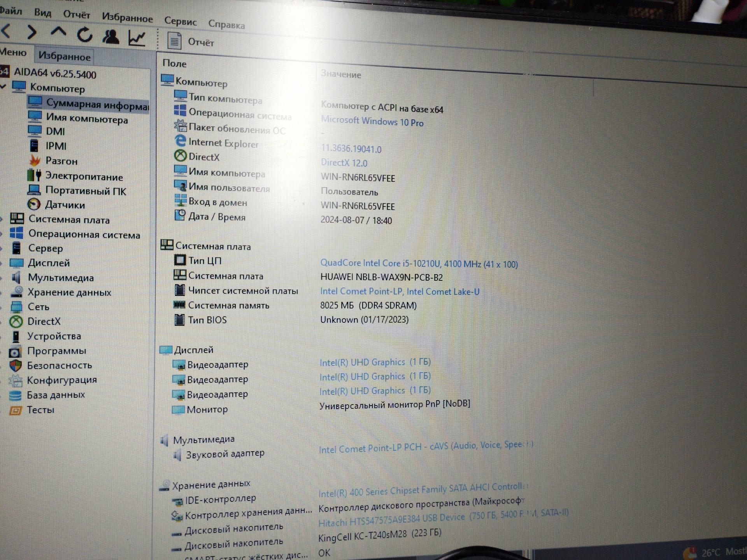Click the Internet Explorer row icon
This screenshot has height=560, width=747.
point(180,141)
